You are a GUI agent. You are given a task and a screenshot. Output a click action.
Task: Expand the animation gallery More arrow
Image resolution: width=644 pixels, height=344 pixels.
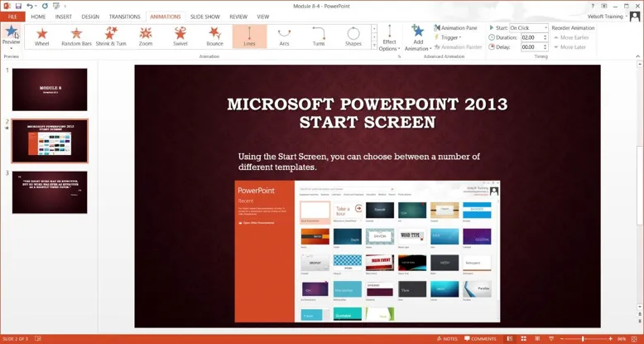tap(374, 46)
